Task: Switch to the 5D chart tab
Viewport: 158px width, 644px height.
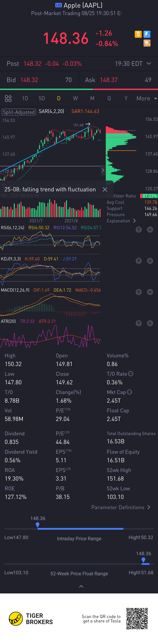Action: (42, 98)
